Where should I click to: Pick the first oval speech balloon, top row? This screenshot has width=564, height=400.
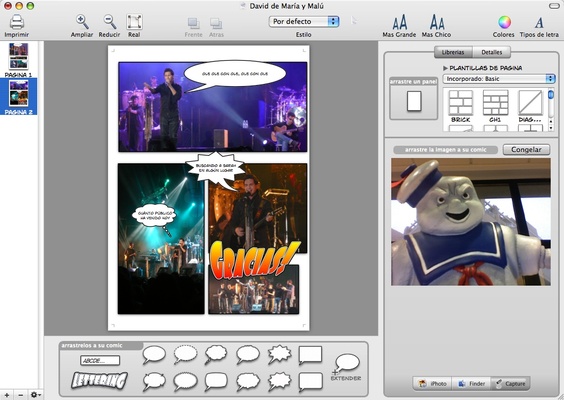[x=154, y=355]
